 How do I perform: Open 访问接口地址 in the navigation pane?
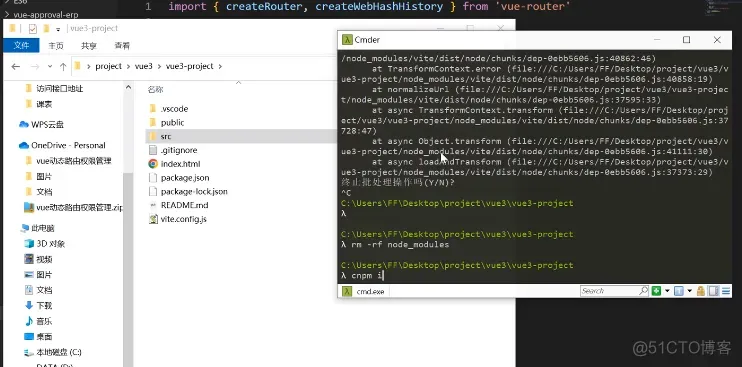click(x=59, y=88)
